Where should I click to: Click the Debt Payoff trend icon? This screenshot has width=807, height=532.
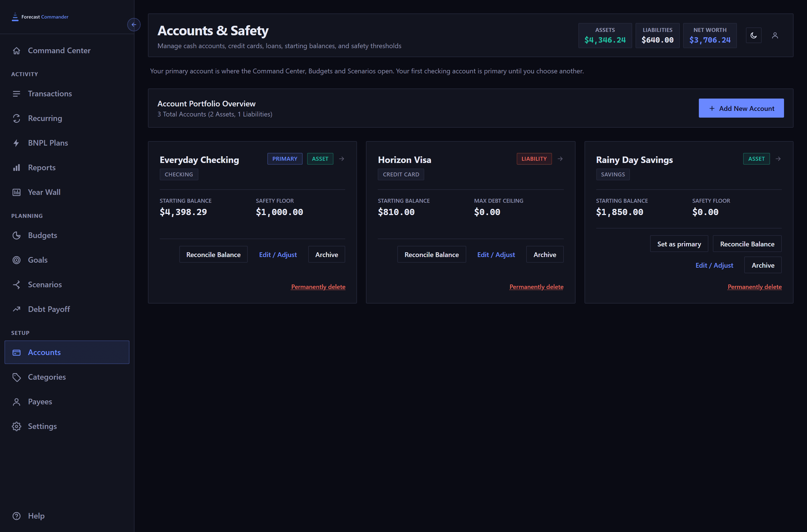(16, 309)
